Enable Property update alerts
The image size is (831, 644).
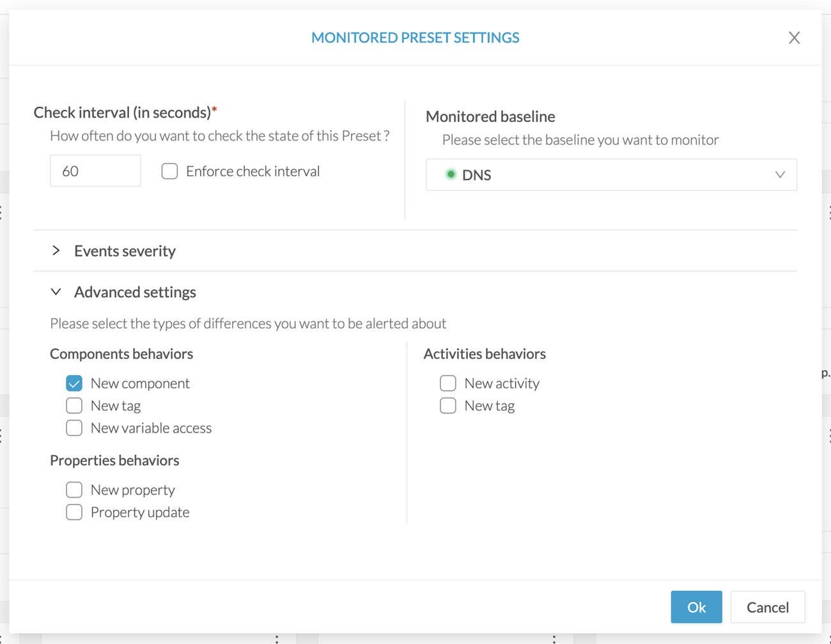(x=74, y=512)
